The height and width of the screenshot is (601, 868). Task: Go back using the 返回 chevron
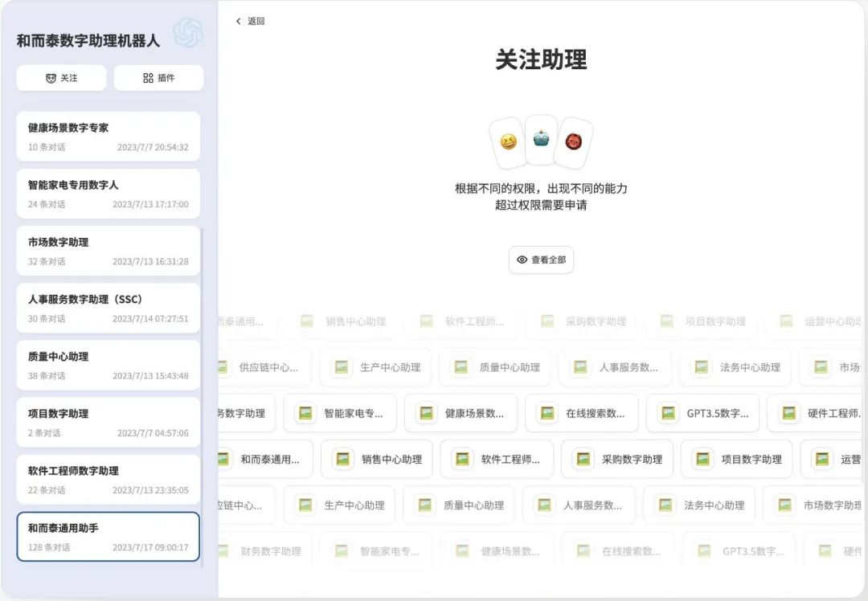tap(250, 22)
